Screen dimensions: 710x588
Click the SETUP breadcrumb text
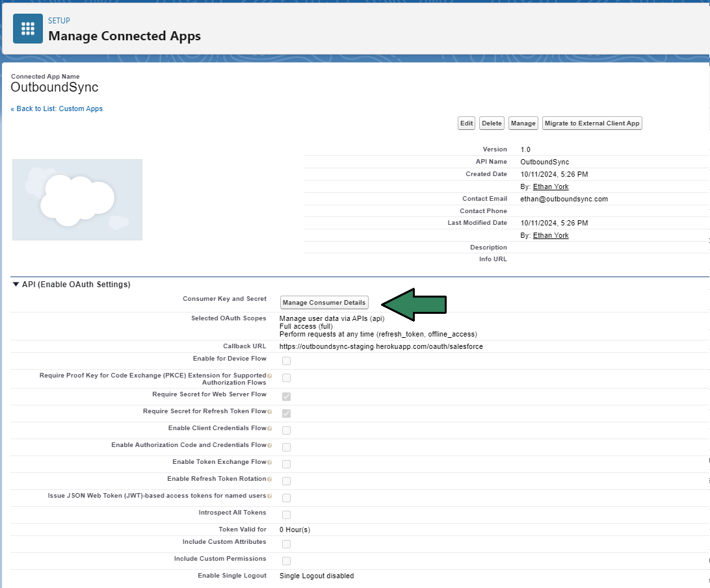[59, 21]
